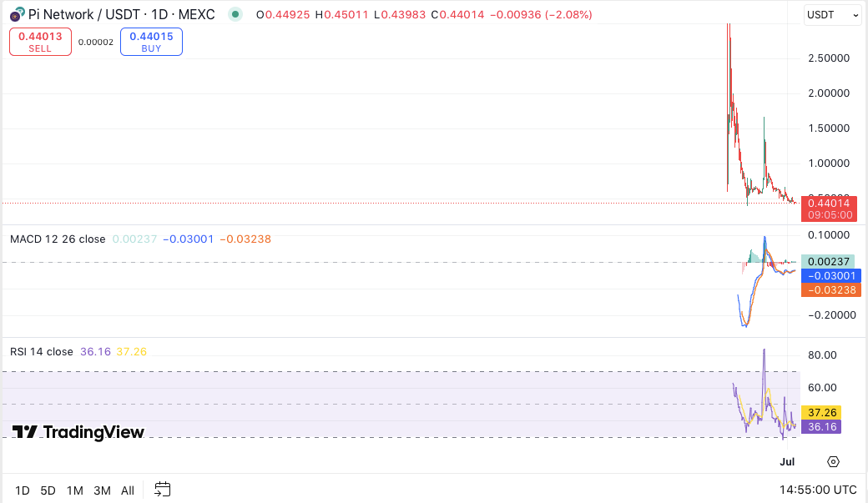Viewport: 868px width, 503px height.
Task: Click the blue MACD value tag -0.03001
Action: [x=831, y=275]
